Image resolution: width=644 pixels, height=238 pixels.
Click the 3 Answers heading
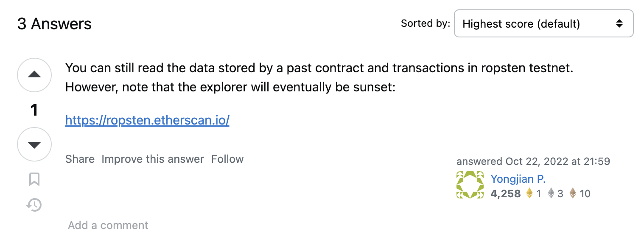[x=54, y=24]
